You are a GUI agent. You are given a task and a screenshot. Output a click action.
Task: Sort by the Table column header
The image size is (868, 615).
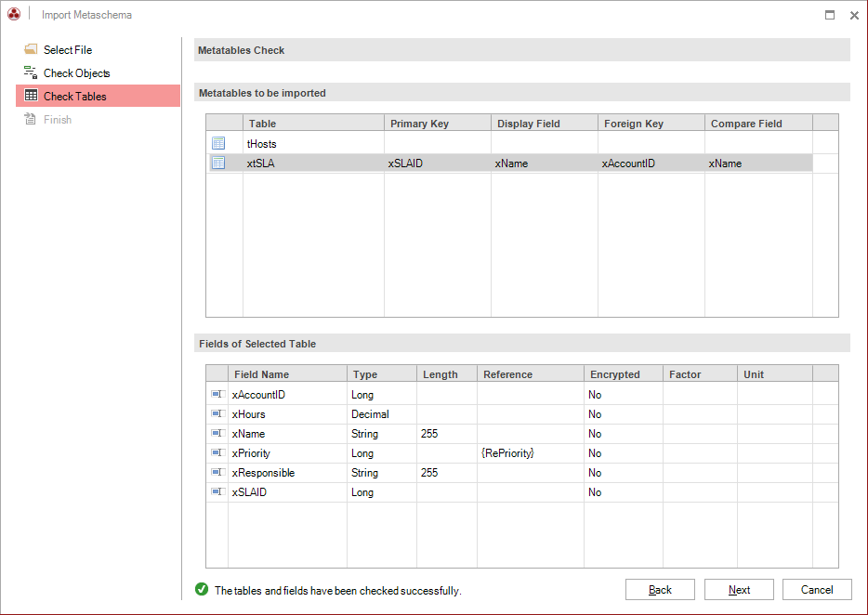point(313,123)
